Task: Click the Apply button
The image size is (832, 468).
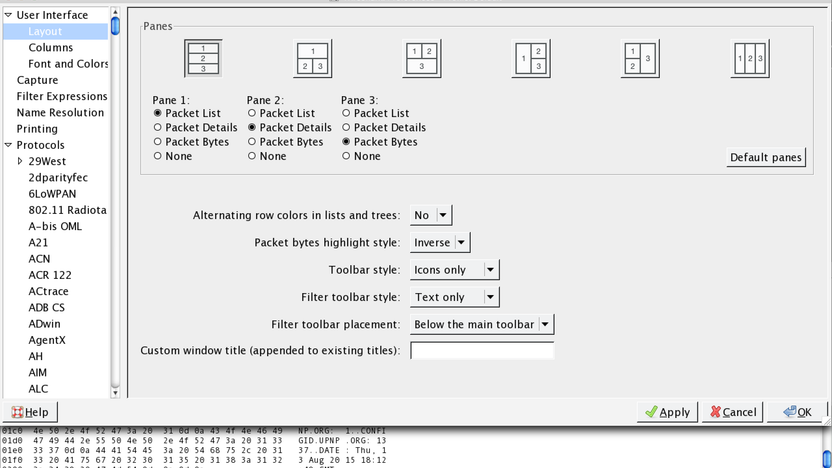Action: pyautogui.click(x=667, y=412)
